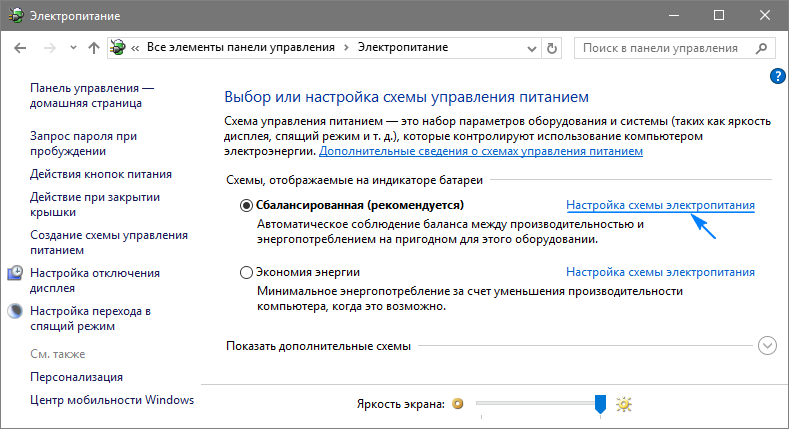Screen dimensions: 789x429
Task: Select the Сбалансированная power plan
Action: [x=247, y=205]
